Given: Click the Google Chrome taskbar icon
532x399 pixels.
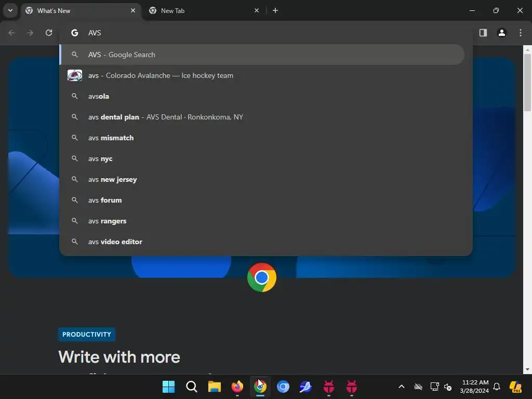Looking at the screenshot, I should pyautogui.click(x=260, y=387).
